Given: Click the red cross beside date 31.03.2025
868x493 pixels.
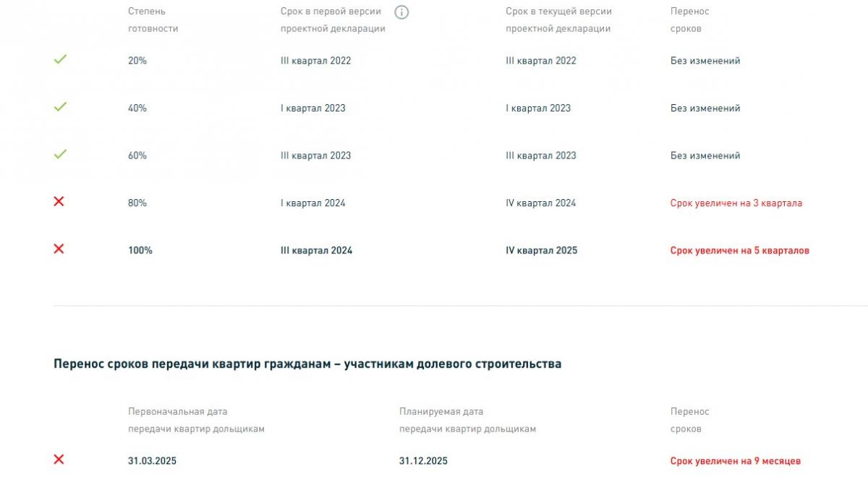Looking at the screenshot, I should click(59, 459).
